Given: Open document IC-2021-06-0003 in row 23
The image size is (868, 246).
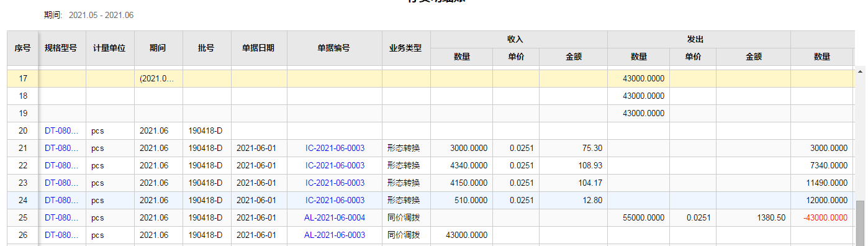Looking at the screenshot, I should [x=335, y=183].
